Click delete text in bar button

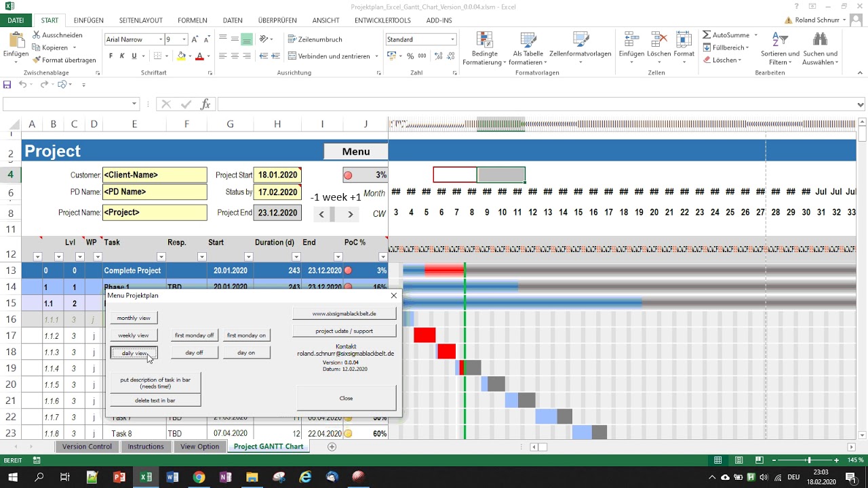[155, 401]
